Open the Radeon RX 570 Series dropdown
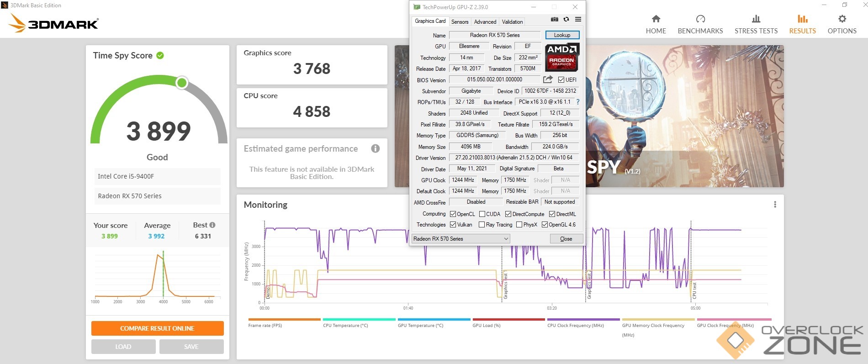The width and height of the screenshot is (868, 364). click(460, 239)
